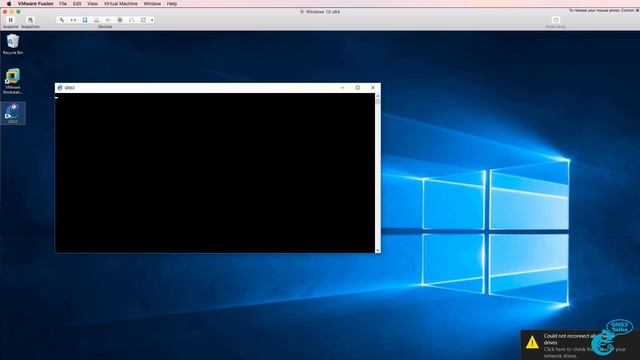Viewport: 640px width, 360px height.
Task: Close the GNS3 console window
Action: pos(373,88)
